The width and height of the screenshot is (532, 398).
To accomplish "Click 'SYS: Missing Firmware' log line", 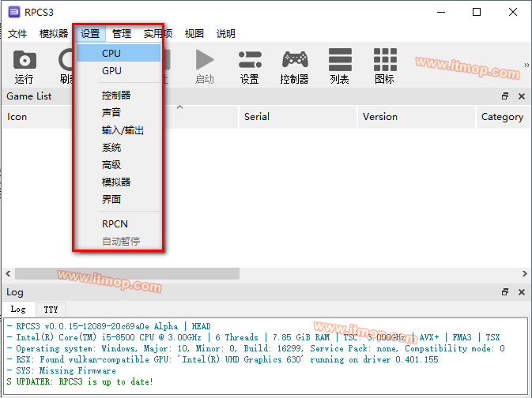I will (x=62, y=370).
